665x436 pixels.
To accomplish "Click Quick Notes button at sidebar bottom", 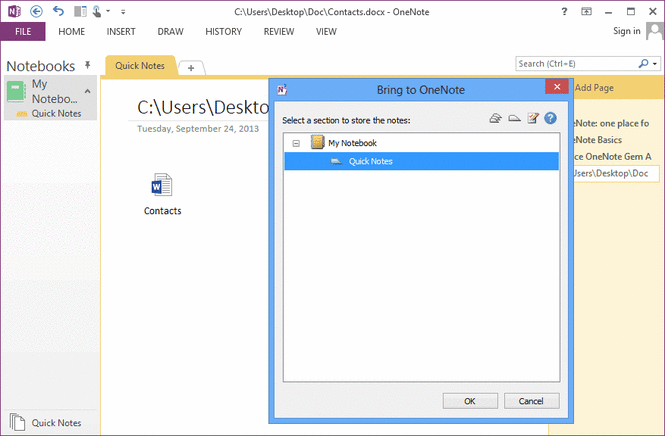I will [56, 423].
